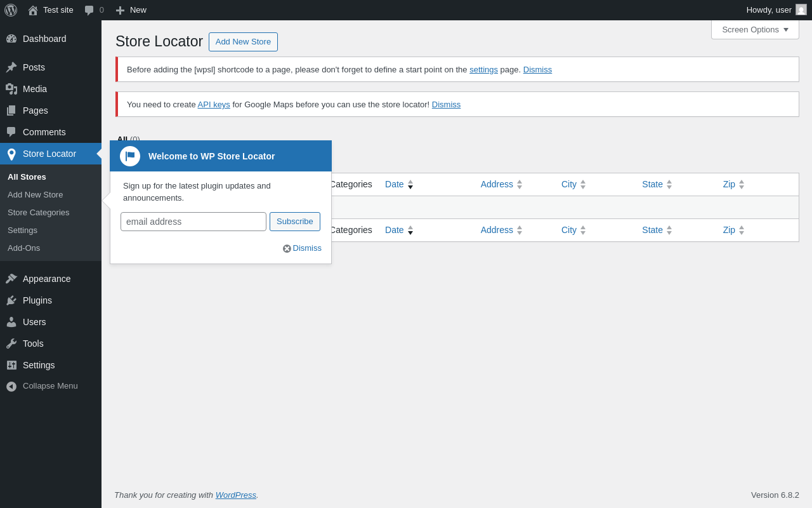Viewport: 812px width, 508px height.
Task: Click the email address input field
Action: pos(193,222)
